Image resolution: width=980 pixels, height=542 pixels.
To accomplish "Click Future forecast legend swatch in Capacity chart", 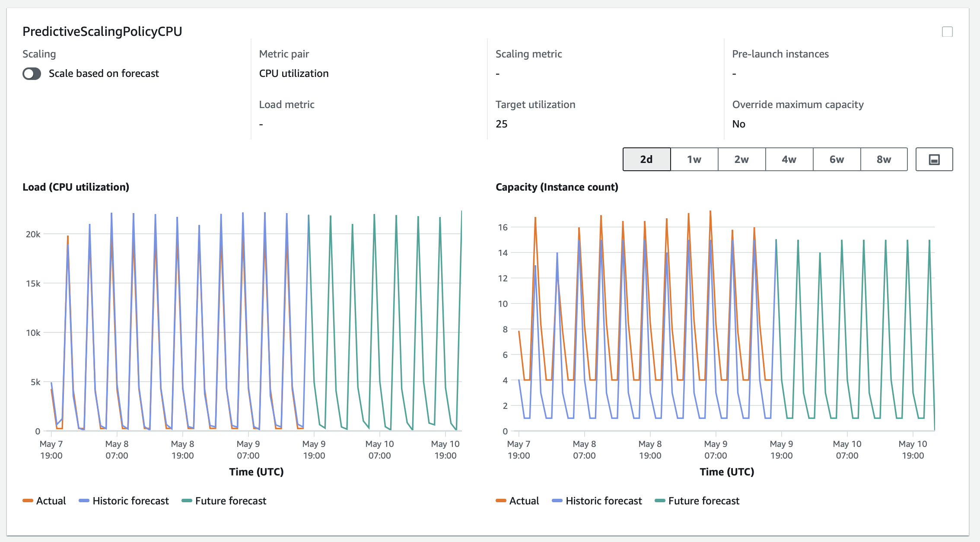I will point(660,501).
